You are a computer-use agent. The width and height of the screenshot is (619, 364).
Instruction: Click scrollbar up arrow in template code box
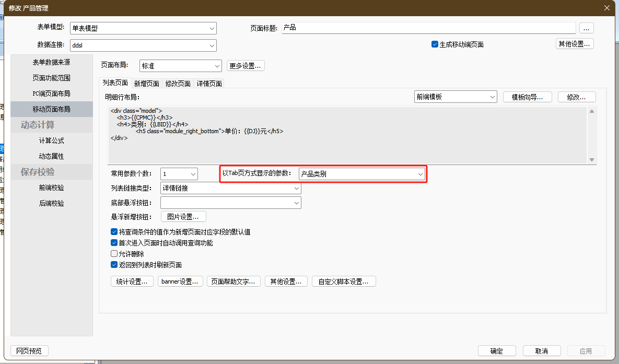point(592,111)
